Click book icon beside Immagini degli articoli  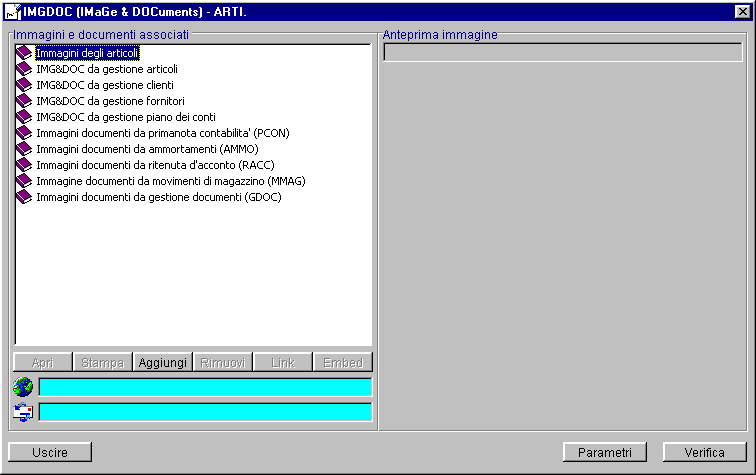point(24,53)
